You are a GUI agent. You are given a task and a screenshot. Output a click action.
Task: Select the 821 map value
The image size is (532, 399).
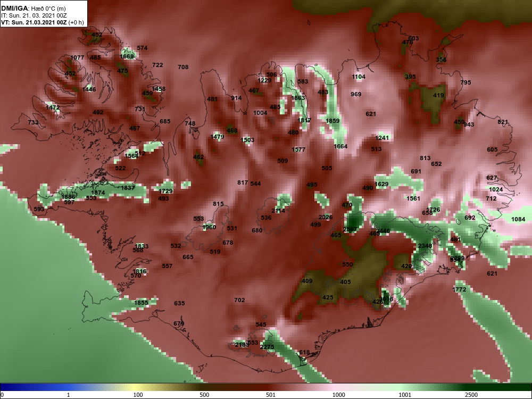503,122
